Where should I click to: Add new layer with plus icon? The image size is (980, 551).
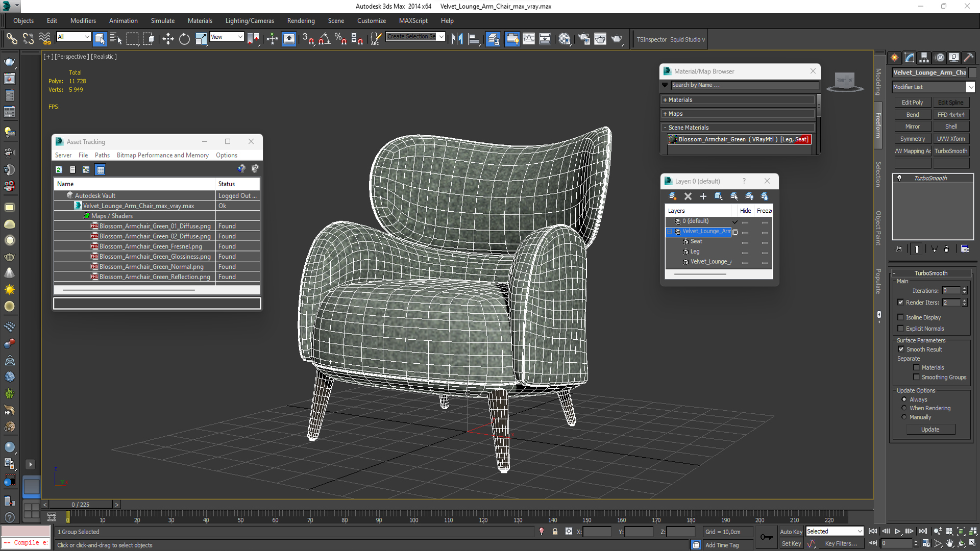tap(703, 196)
